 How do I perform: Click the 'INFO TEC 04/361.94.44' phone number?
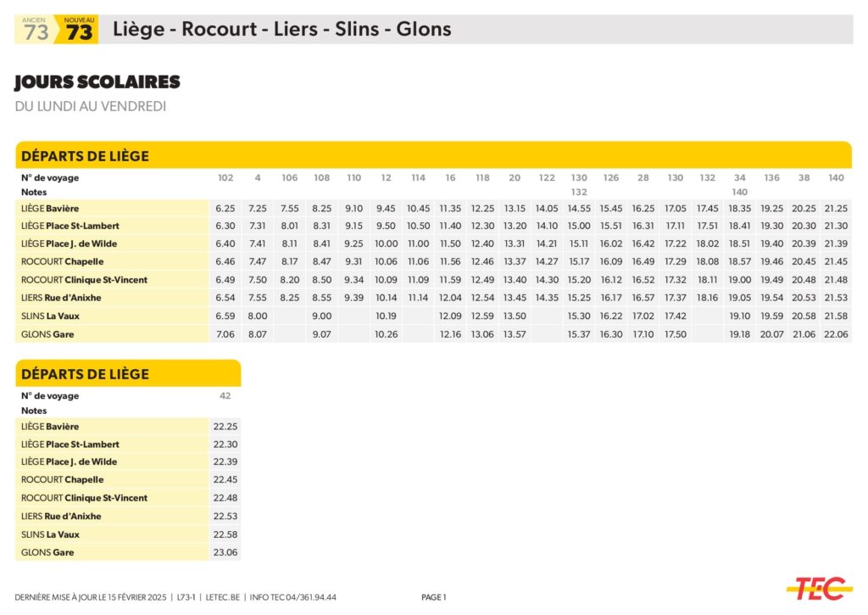coord(293,597)
